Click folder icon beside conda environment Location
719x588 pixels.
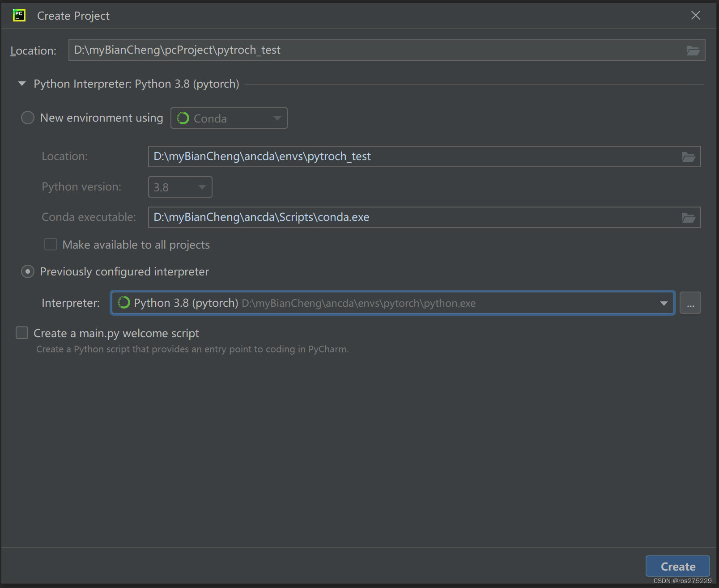tap(689, 157)
